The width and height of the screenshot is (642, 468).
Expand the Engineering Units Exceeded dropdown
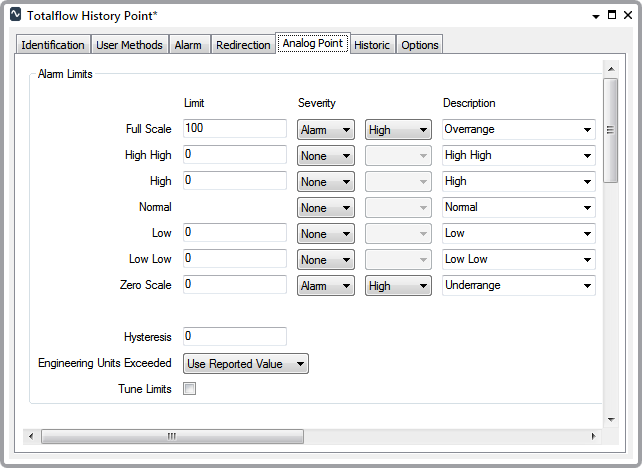(246, 364)
